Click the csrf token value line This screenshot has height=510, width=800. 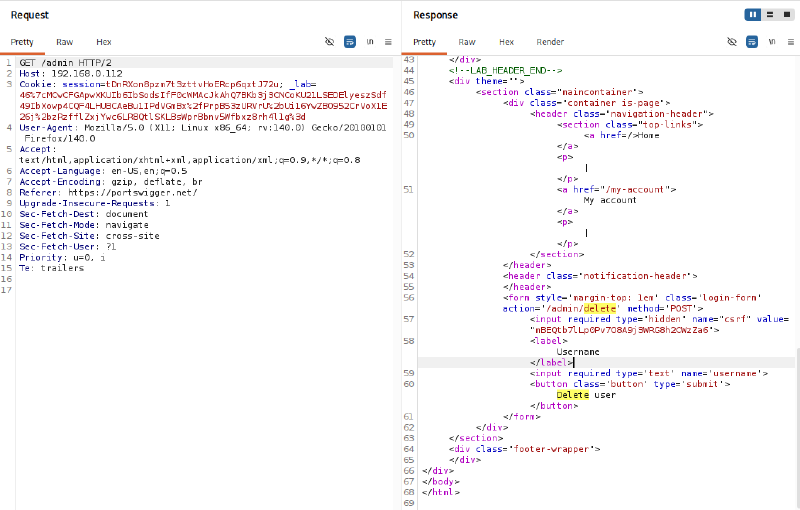(x=624, y=330)
